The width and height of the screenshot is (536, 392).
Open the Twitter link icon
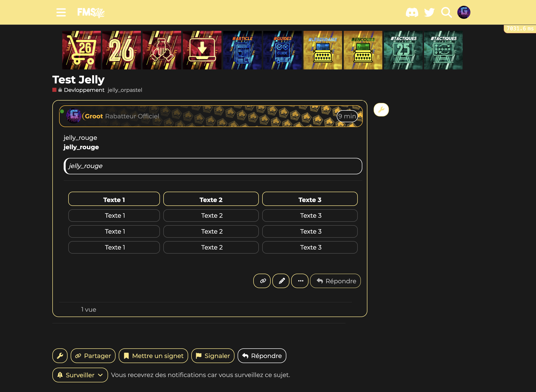(x=429, y=12)
